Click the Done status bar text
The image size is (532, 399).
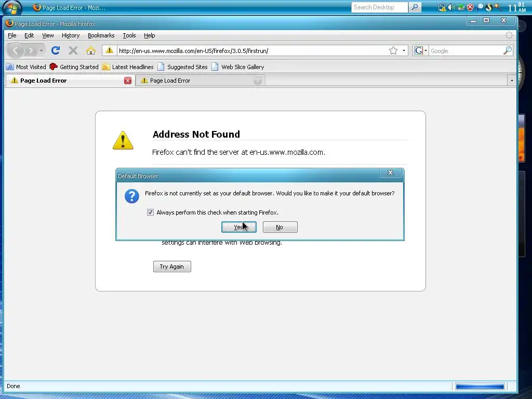coord(13,386)
